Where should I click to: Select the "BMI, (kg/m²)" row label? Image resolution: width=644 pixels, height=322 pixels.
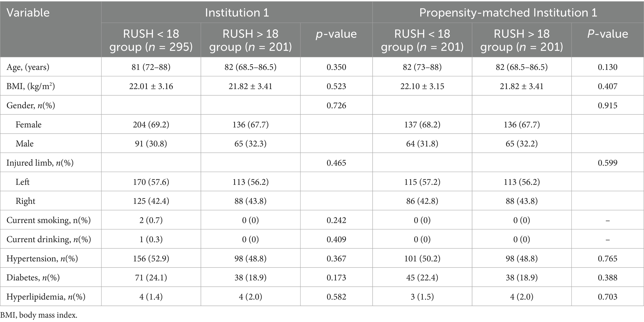31,86
